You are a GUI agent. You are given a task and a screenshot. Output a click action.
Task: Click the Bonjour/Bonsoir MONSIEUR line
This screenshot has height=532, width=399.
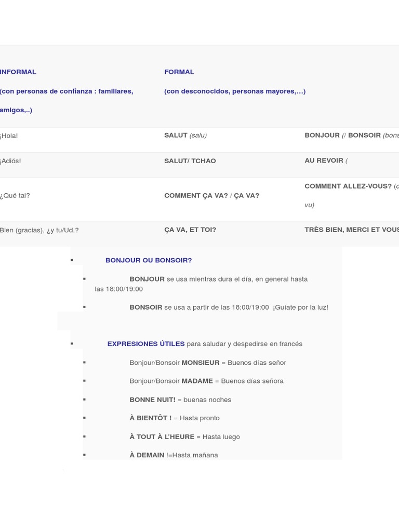tap(208, 363)
